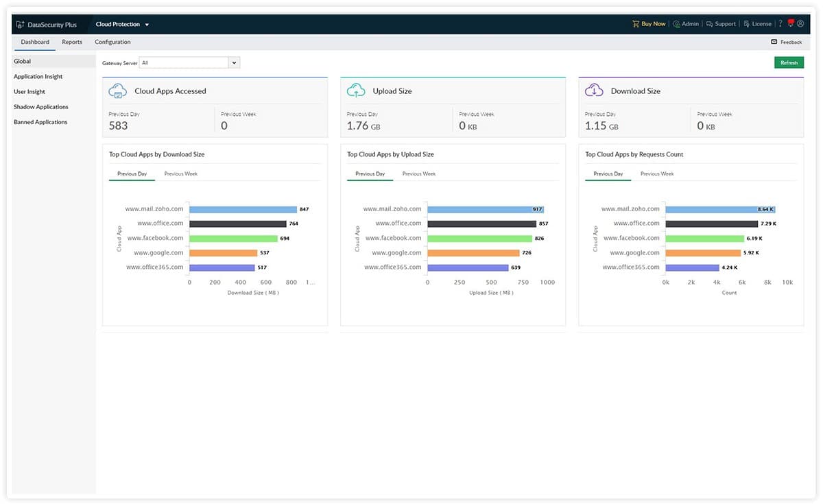Screen dimensions: 823x504
Task: Click the facebook.com bar in Download Size chart
Action: tap(233, 238)
